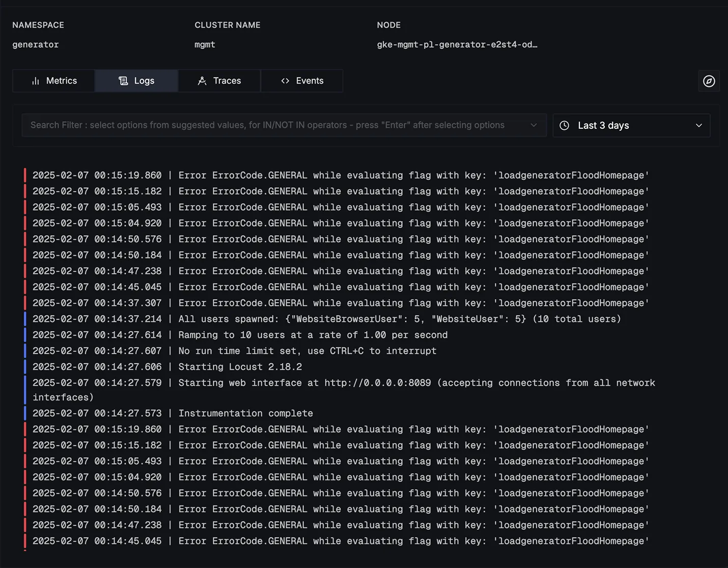Click the explore compass icon at top right
728x568 pixels.
click(x=709, y=81)
